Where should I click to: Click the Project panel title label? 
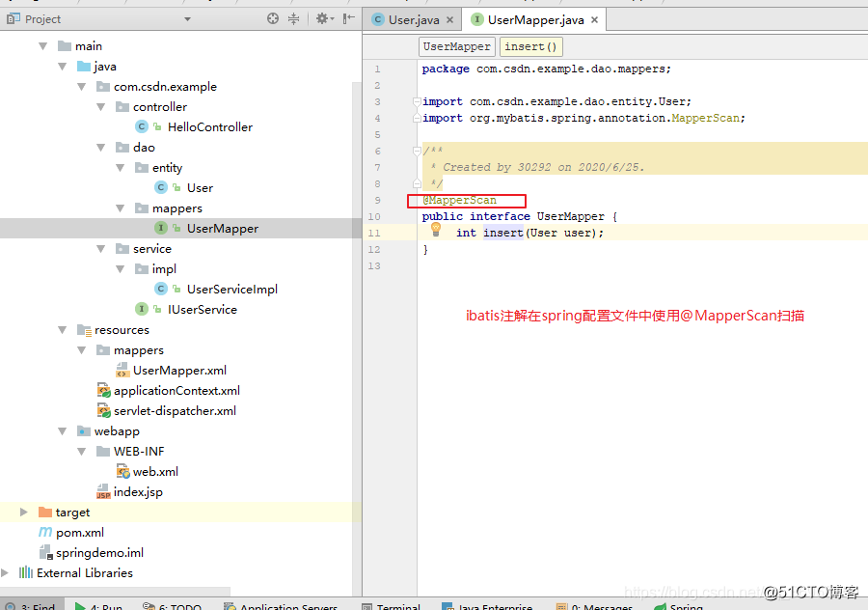click(42, 19)
